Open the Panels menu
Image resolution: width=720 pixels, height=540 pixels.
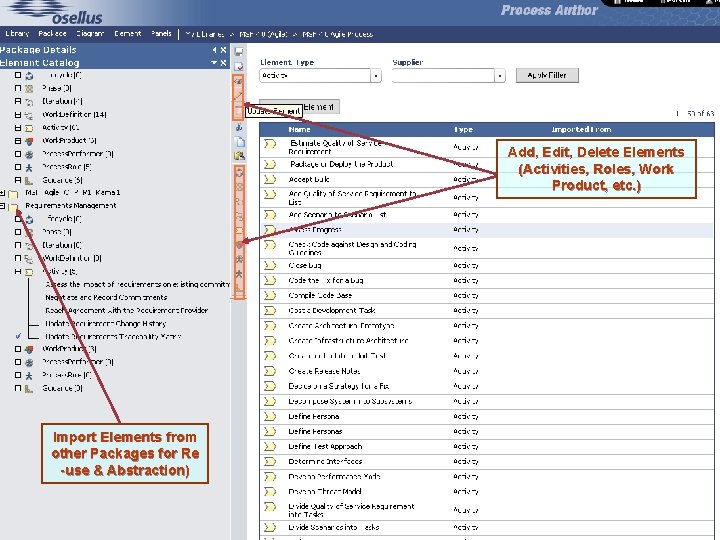[x=161, y=34]
